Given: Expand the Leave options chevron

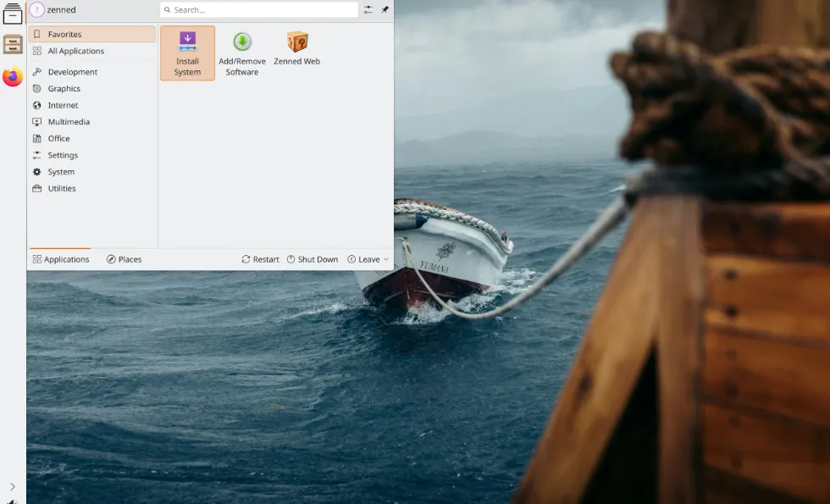Looking at the screenshot, I should (x=386, y=259).
